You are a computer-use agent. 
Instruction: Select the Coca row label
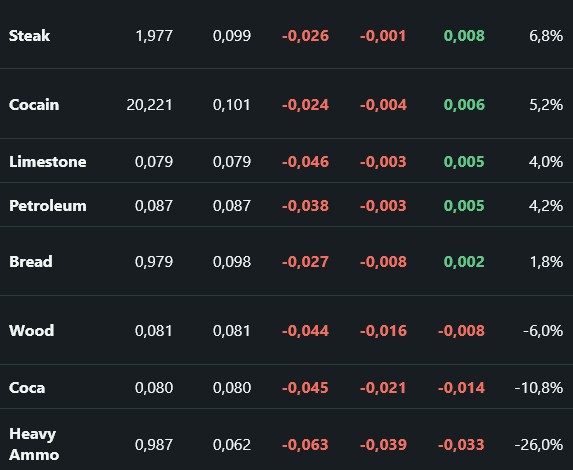27,387
